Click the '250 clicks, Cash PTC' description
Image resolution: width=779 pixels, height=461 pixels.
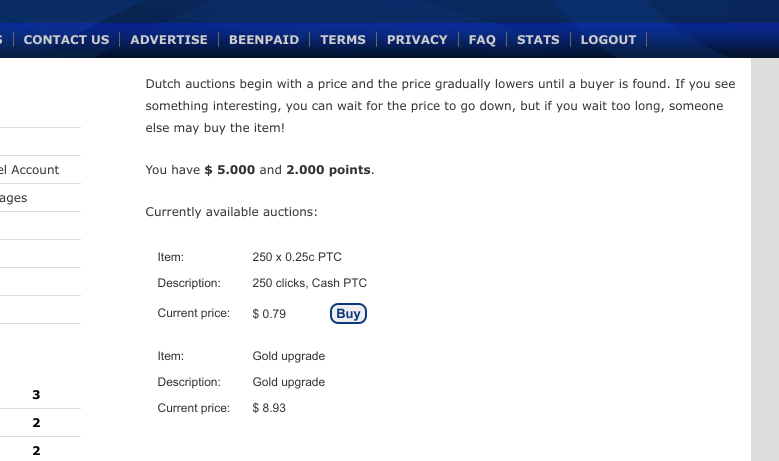click(x=309, y=283)
